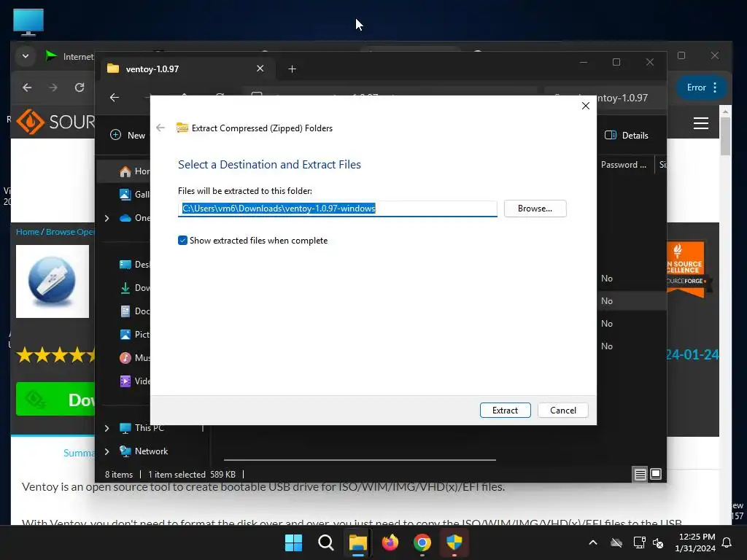Open Downloads folder in sidebar

[134, 287]
